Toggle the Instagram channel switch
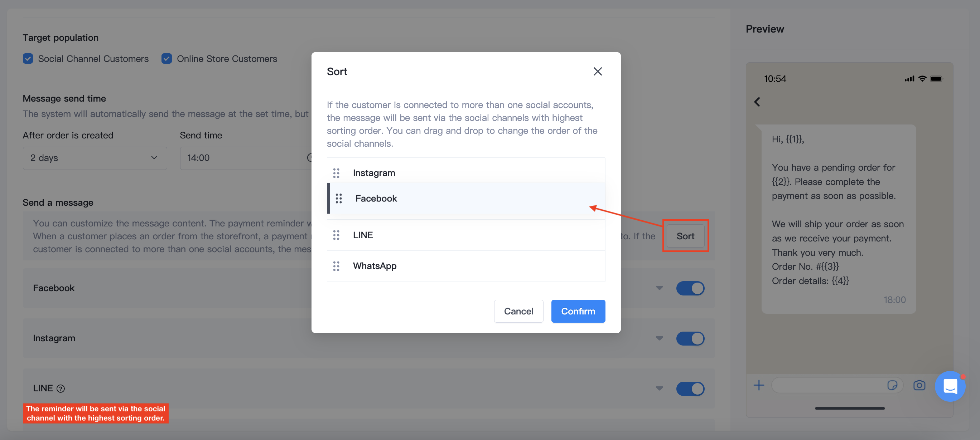 (690, 338)
